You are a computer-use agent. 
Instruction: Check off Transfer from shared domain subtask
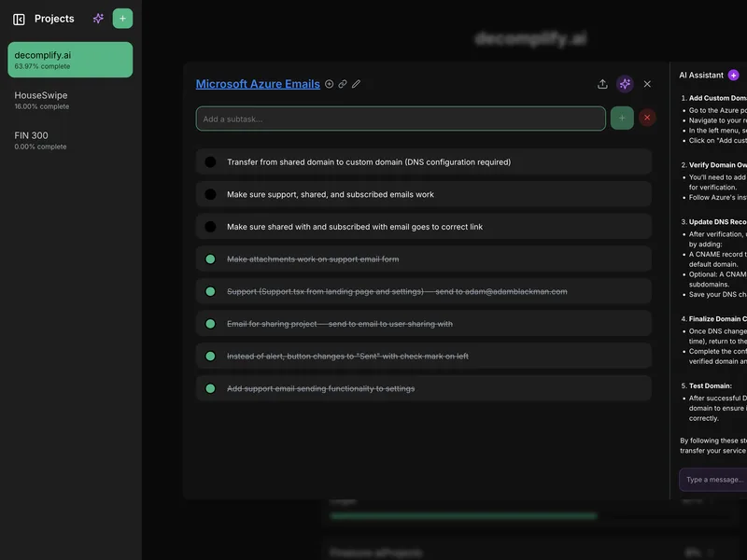click(x=210, y=161)
